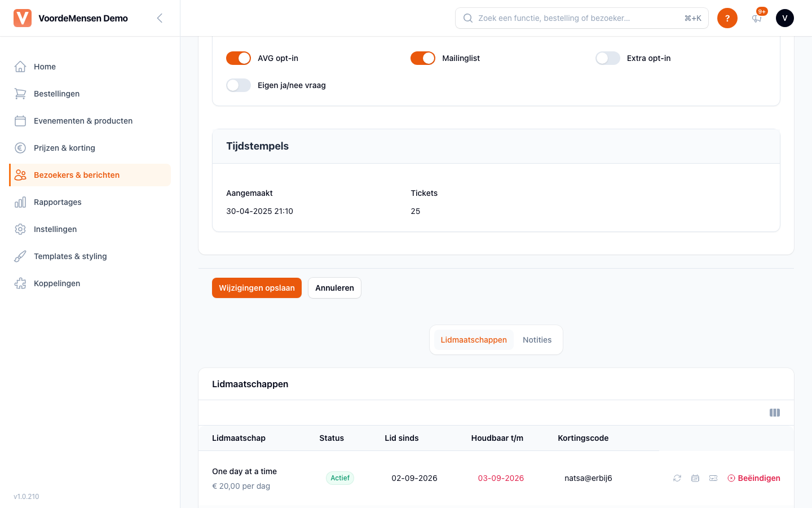The width and height of the screenshot is (812, 508).
Task: Open Rapportages page
Action: point(90,202)
